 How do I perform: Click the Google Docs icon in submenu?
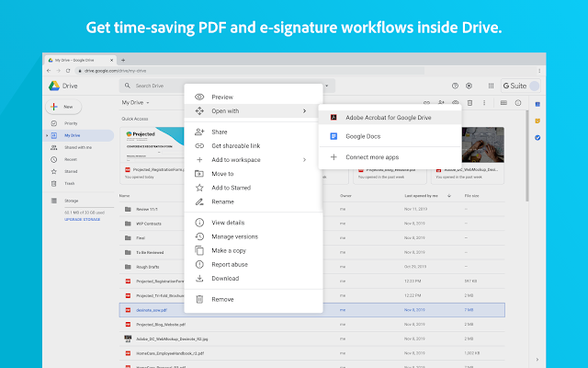coord(333,137)
